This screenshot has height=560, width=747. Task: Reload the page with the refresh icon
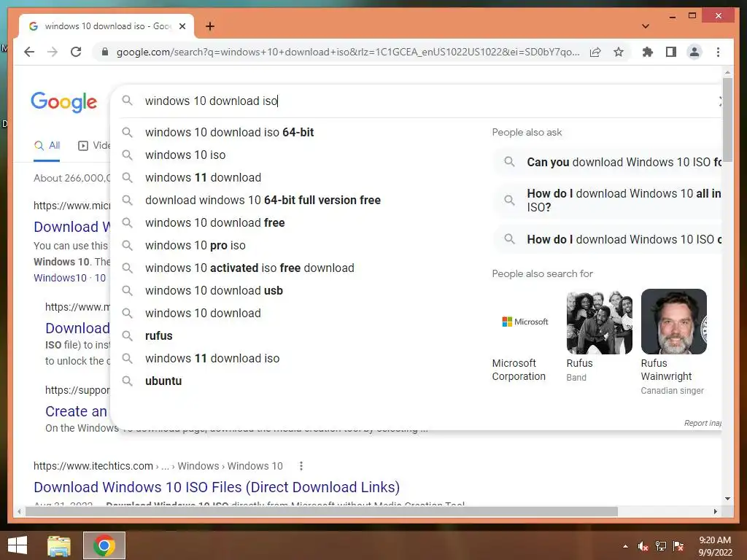[76, 52]
